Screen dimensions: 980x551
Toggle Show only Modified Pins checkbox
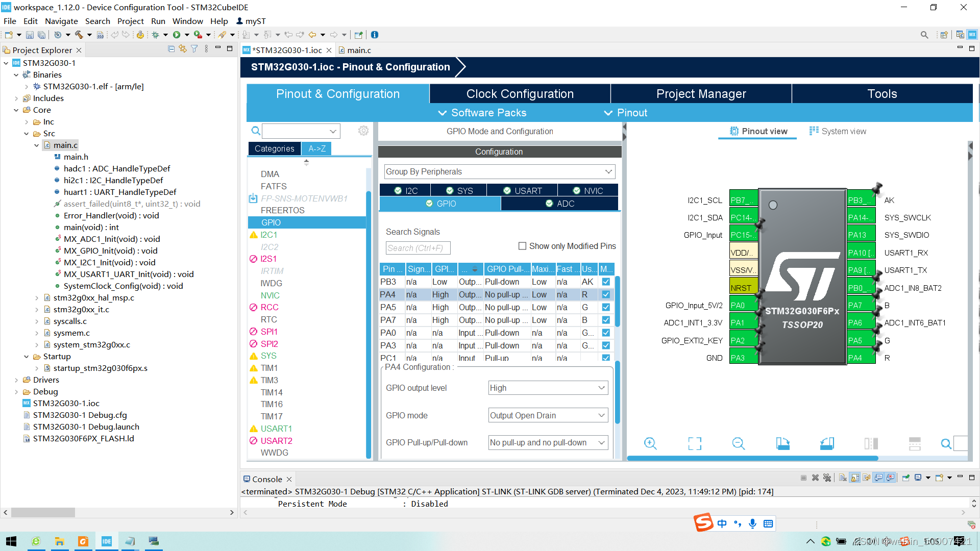(x=522, y=246)
